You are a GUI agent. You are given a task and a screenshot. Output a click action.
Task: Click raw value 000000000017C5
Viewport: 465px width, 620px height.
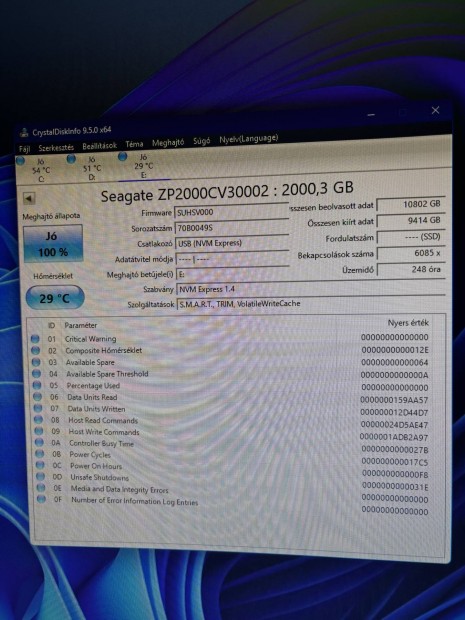point(395,462)
